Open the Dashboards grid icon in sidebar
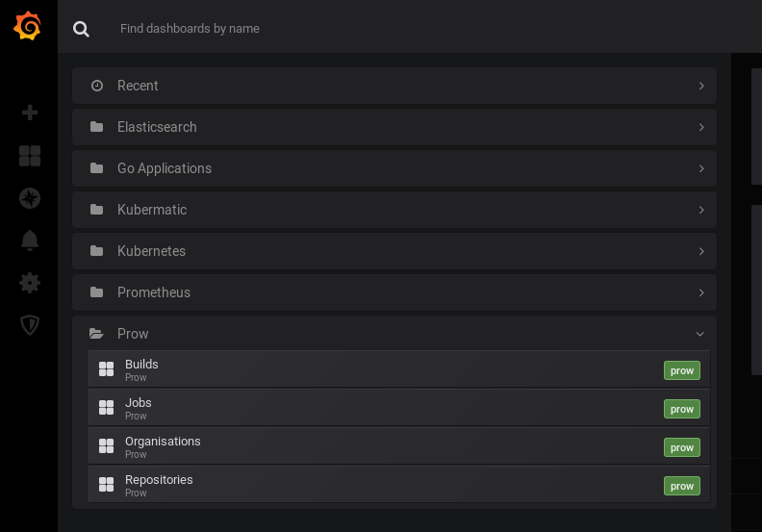The width and height of the screenshot is (762, 532). point(30,156)
